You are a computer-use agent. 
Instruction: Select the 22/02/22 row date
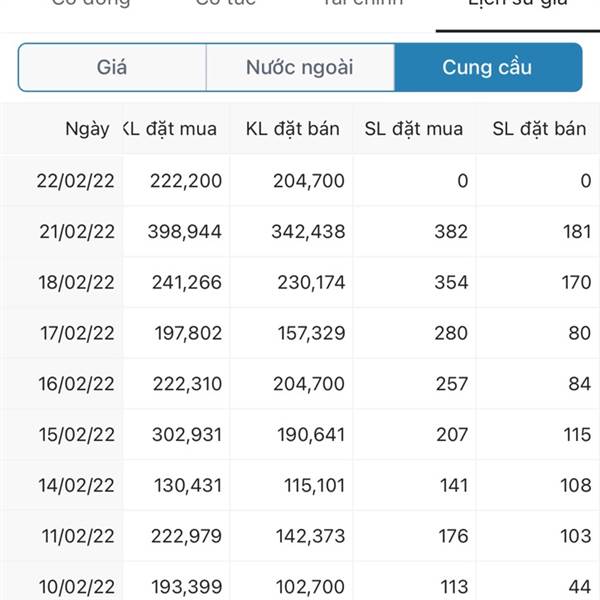tap(75, 181)
